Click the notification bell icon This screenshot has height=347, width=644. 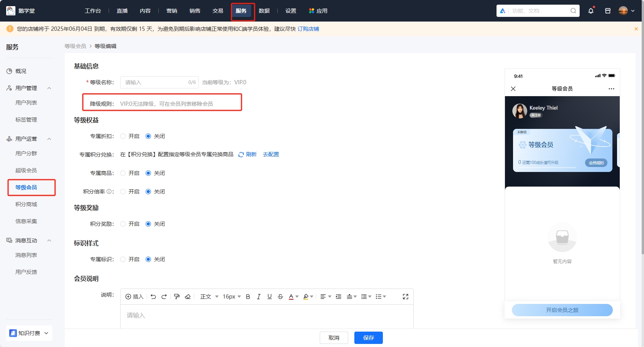click(590, 11)
